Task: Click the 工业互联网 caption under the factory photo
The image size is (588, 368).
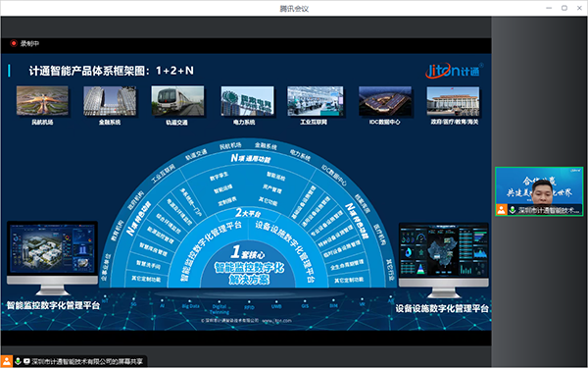Action: pos(314,122)
